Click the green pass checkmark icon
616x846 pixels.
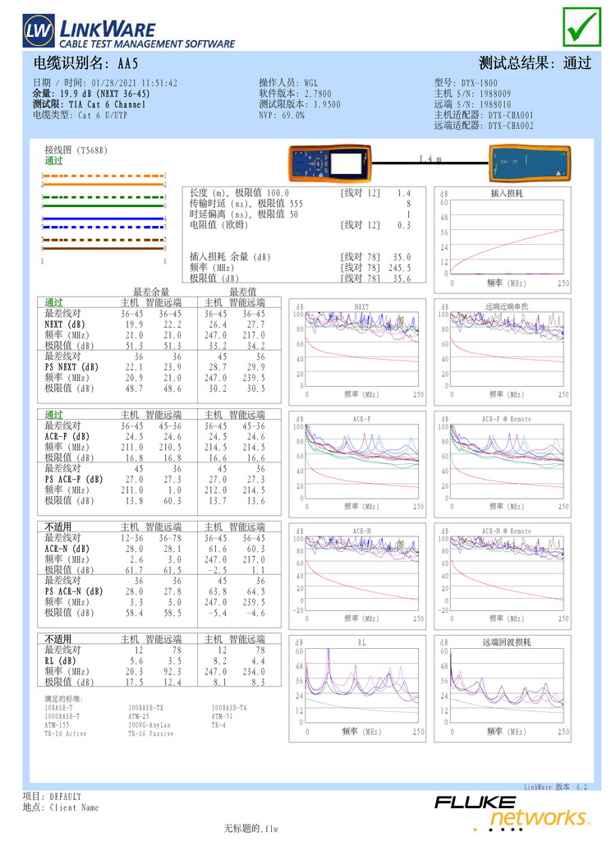[x=582, y=27]
